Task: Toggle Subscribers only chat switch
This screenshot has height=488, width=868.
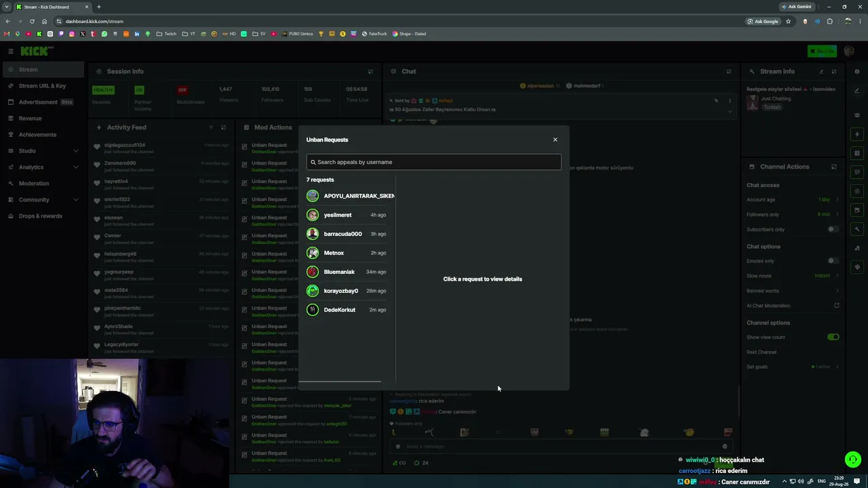Action: 833,229
